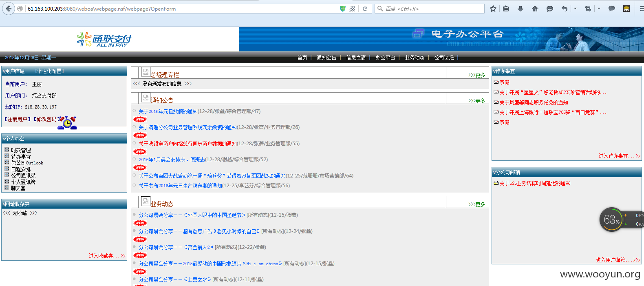The width and height of the screenshot is (644, 286).
Task: Open notice 关于公布百团大战活动第十周 骑兵奖
Action: tap(212, 176)
